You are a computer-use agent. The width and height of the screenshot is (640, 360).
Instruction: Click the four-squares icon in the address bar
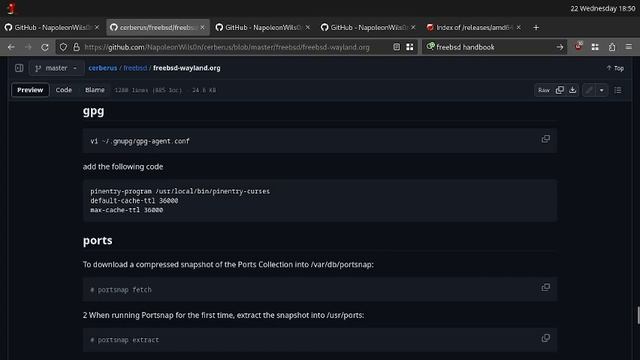410,47
